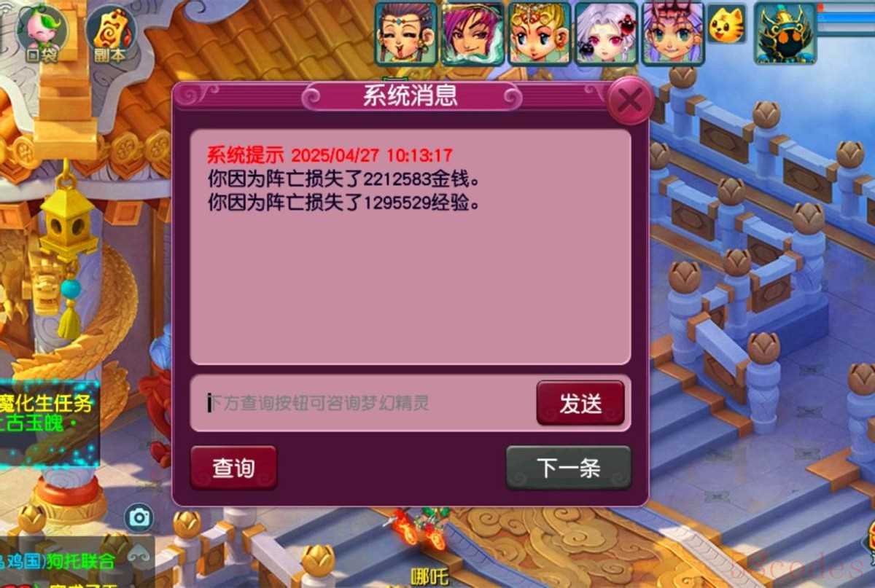875x588 pixels.
Task: Click the 查询 query button
Action: pyautogui.click(x=233, y=468)
